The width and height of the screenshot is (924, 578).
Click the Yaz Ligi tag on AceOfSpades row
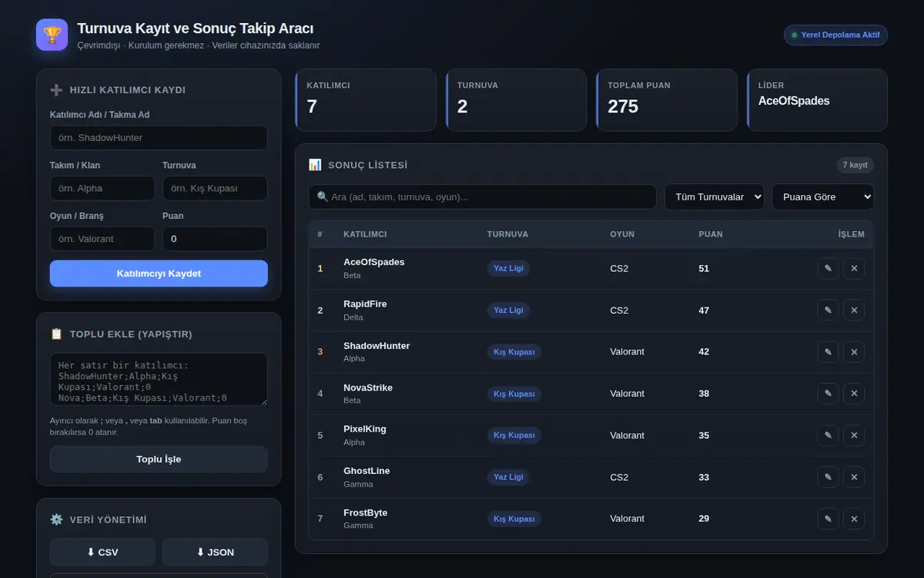pyautogui.click(x=508, y=268)
